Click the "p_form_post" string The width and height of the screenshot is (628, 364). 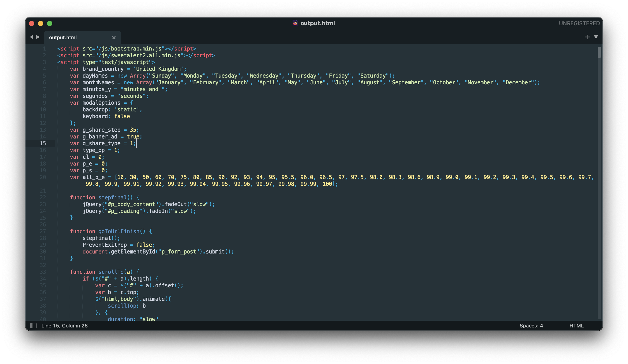[x=179, y=252]
